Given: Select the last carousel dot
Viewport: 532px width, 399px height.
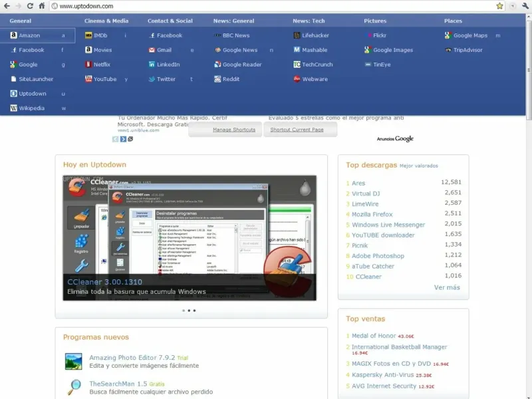Looking at the screenshot, I should pos(194,311).
